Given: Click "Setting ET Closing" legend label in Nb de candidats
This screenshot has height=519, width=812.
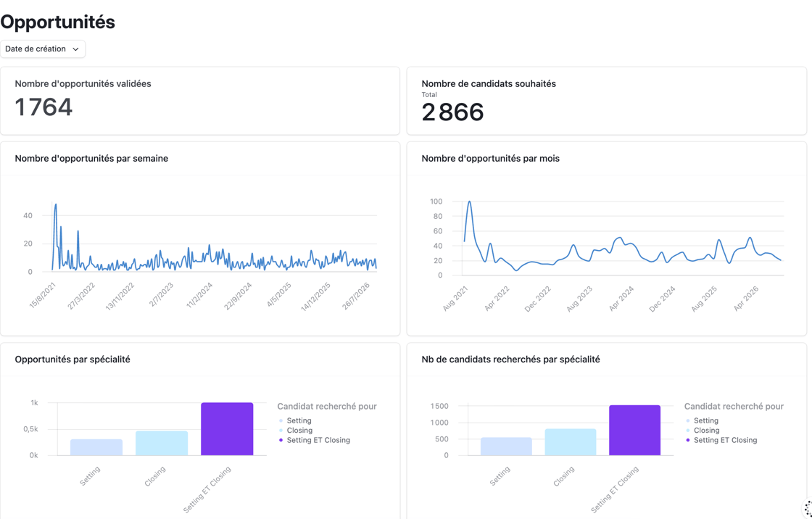Looking at the screenshot, I should click(x=726, y=440).
